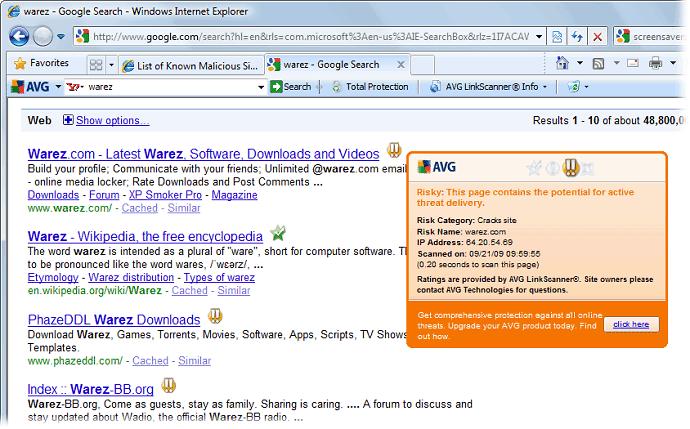Click the Yahoo search provider icon
Screen dimensions: 690x429
coord(73,87)
